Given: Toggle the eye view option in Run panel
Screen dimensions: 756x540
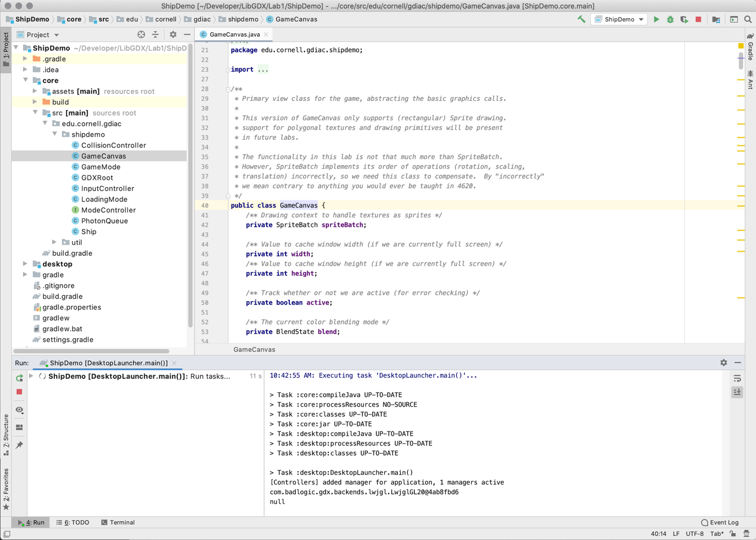Looking at the screenshot, I should coord(19,410).
